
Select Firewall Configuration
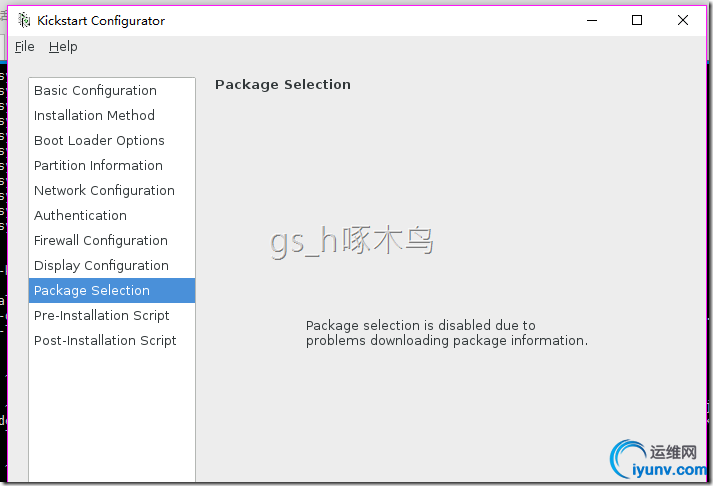(101, 240)
